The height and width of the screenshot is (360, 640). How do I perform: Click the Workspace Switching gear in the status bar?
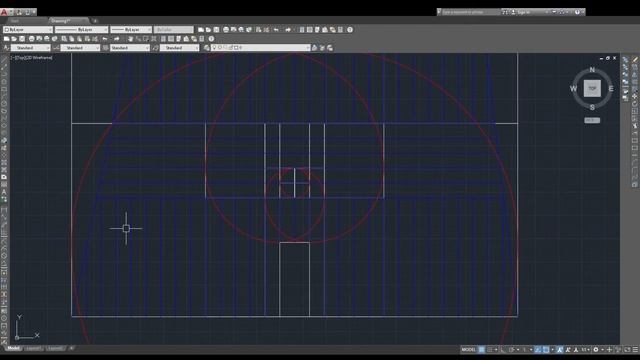[596, 350]
